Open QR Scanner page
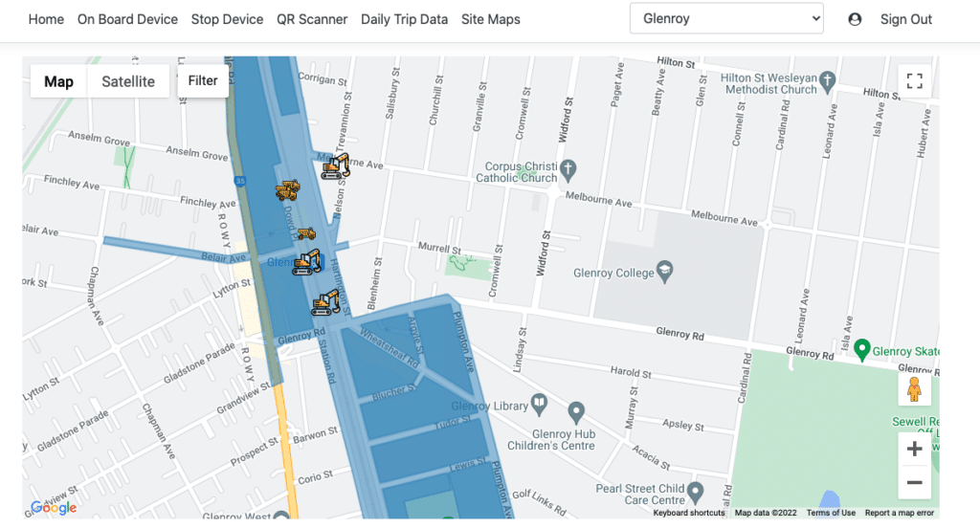The height and width of the screenshot is (528, 980). point(312,19)
